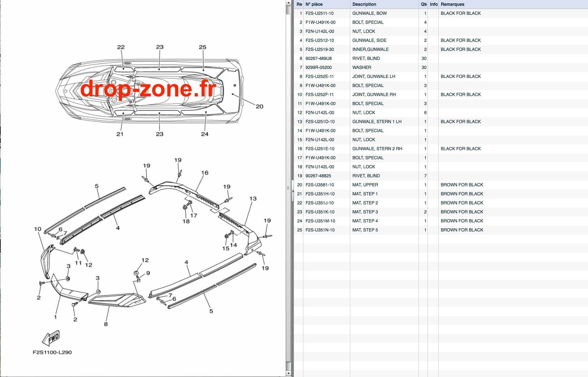Select part number F2S-U251D-10
This screenshot has width=588, height=377.
[x=320, y=122]
